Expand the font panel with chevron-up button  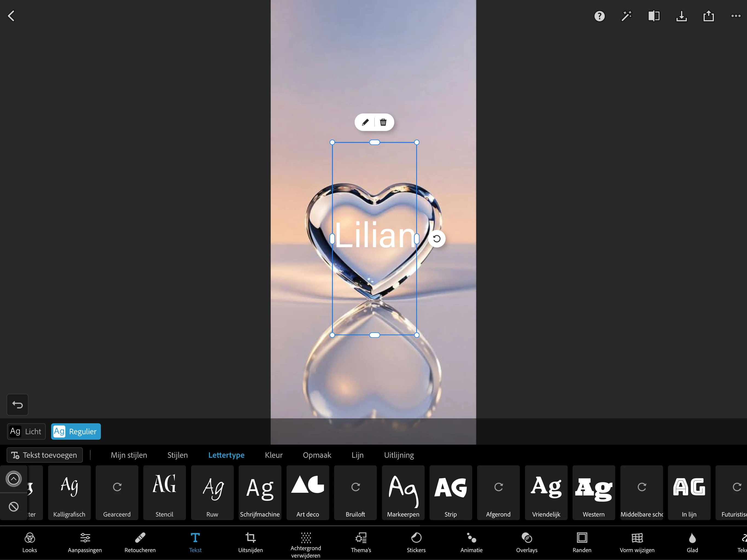click(x=13, y=479)
